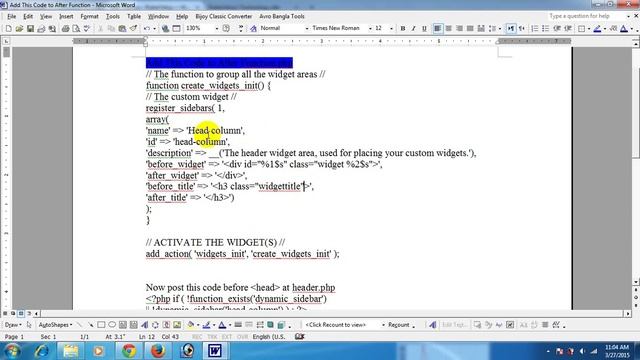
Task: Activate the Format Painter brush
Action: tap(133, 29)
